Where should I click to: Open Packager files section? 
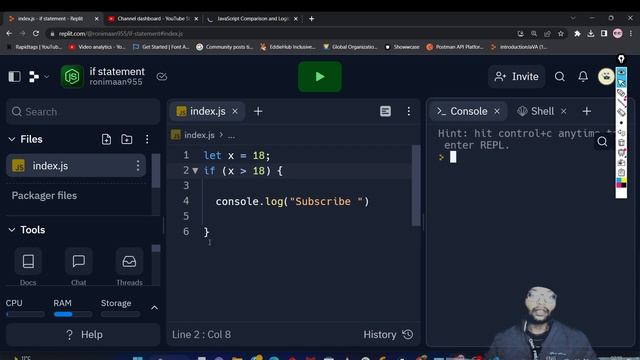(44, 196)
